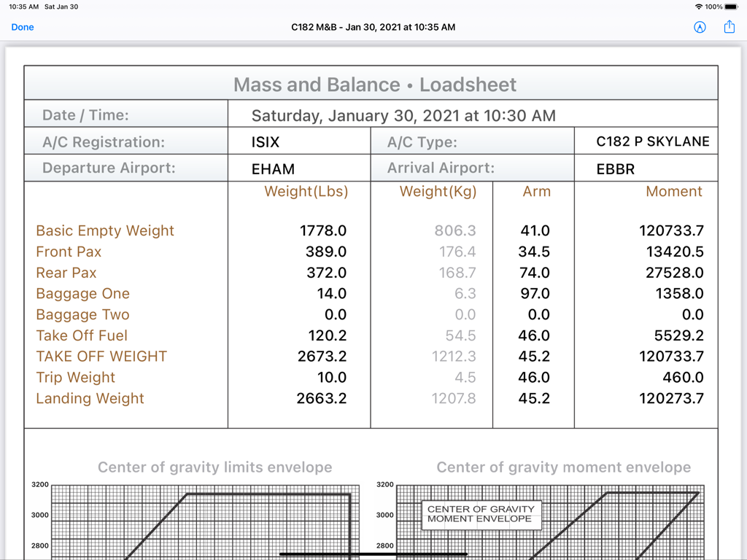
Task: Select the date value Saturday, January 30, 2021
Action: pos(403,115)
